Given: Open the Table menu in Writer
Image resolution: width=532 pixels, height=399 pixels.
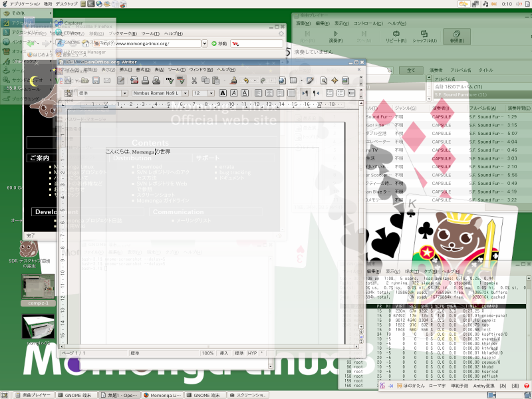Looking at the screenshot, I should tap(160, 70).
